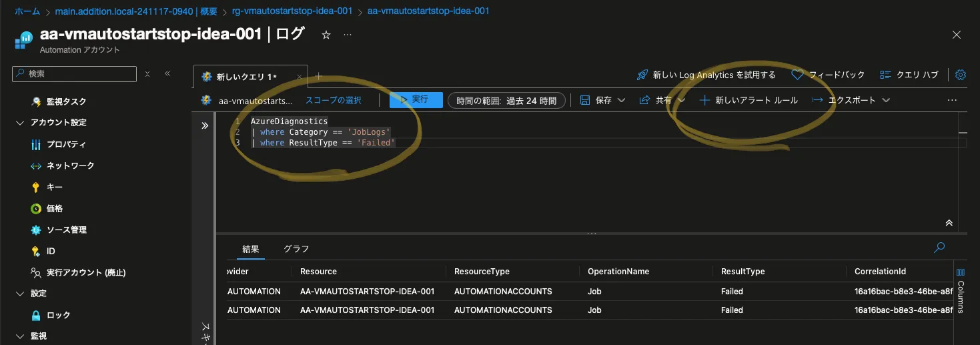The width and height of the screenshot is (980, 345).
Task: Open the クエリ ハブ
Action: (909, 75)
